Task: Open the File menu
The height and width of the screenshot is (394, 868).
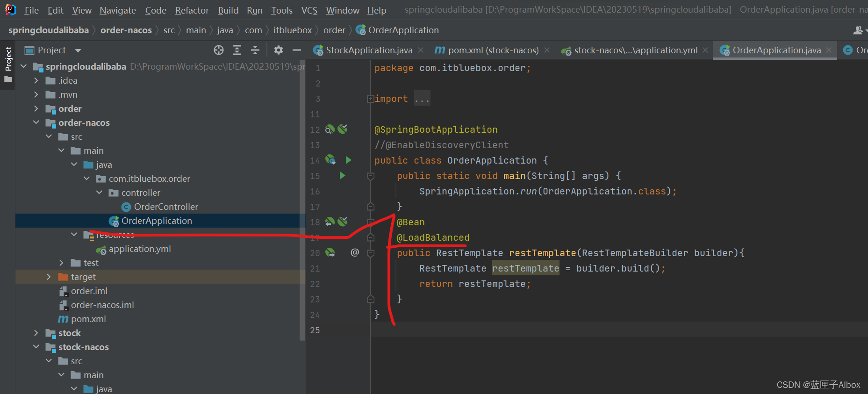Action: coord(31,10)
